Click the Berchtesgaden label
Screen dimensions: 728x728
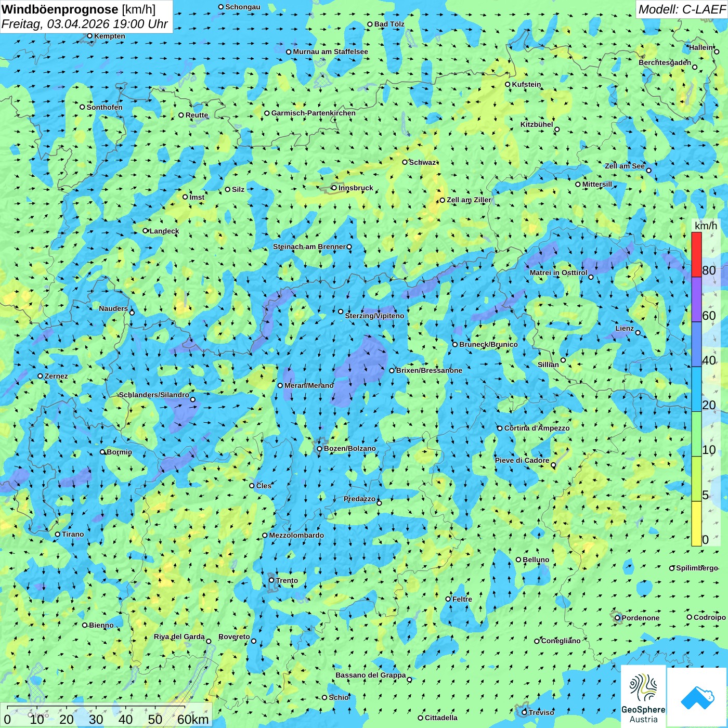[665, 62]
